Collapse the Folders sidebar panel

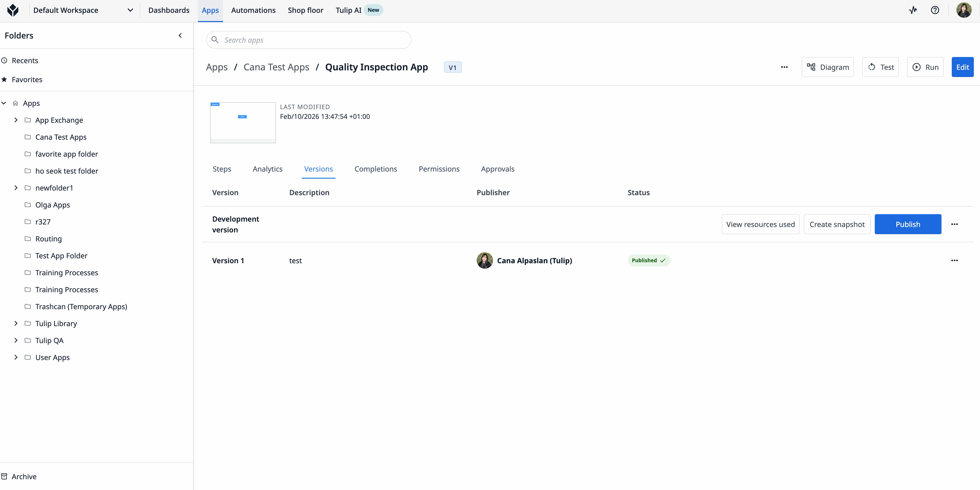click(180, 35)
